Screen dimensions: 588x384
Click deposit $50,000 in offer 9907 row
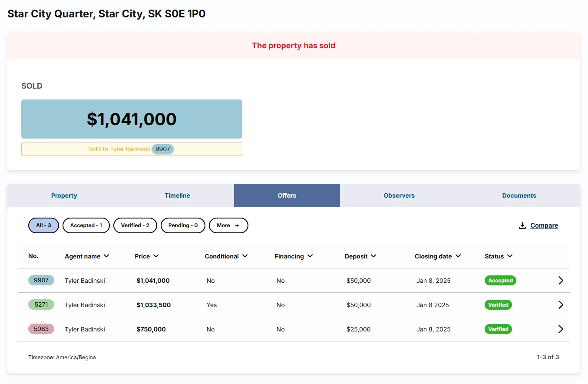point(358,281)
